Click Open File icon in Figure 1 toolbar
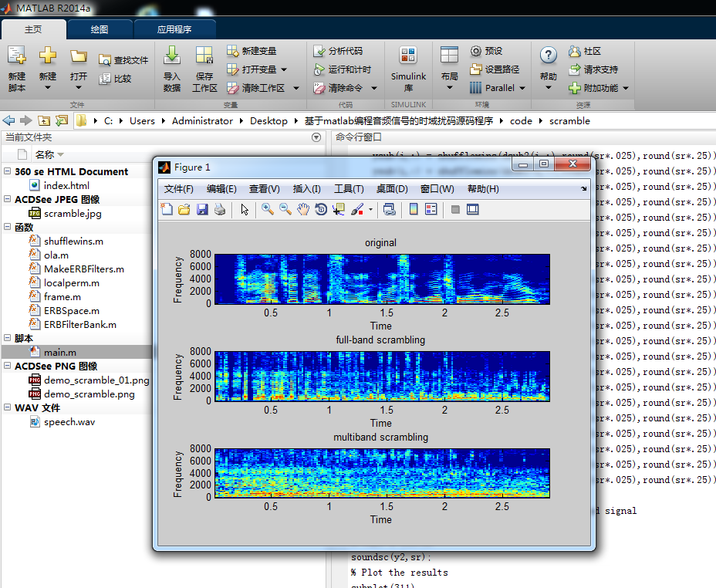This screenshot has width=716, height=588. point(184,210)
